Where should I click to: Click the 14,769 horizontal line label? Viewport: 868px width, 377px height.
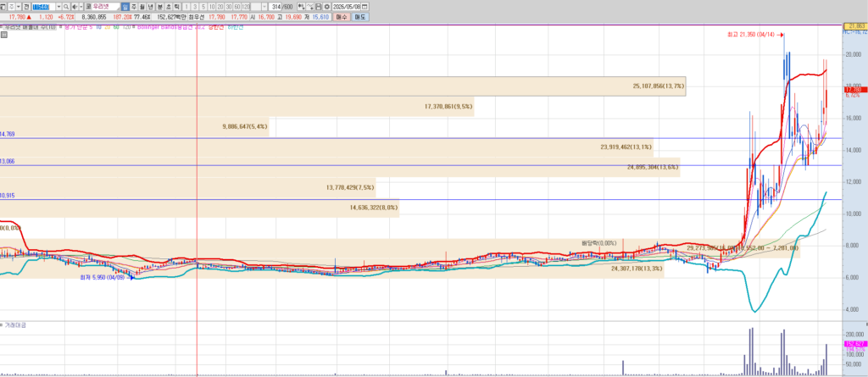[x=8, y=134]
